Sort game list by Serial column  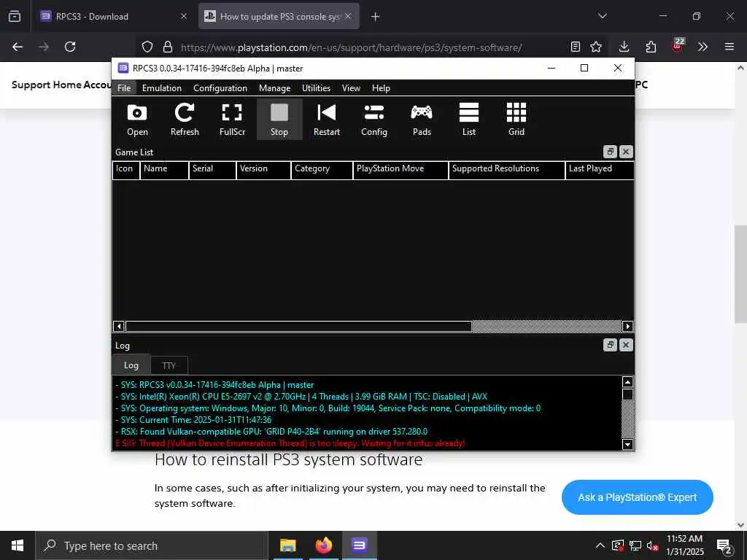coord(212,170)
